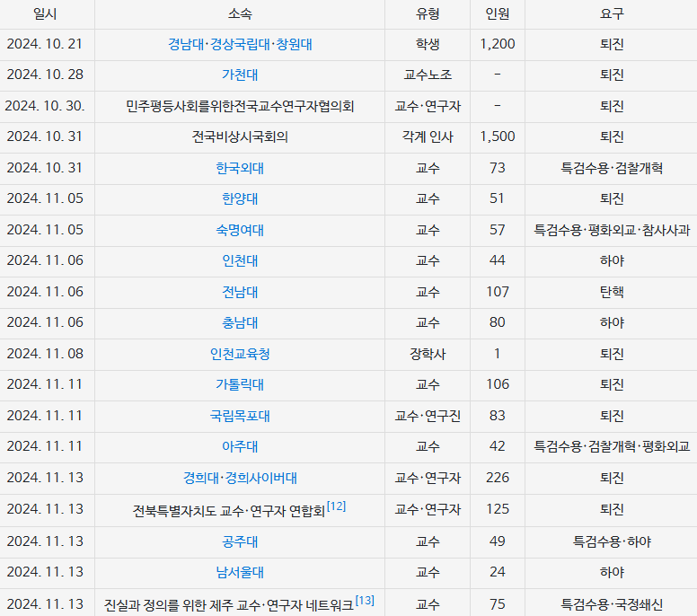Click the count value 75
This screenshot has height=616, width=697.
click(x=498, y=604)
